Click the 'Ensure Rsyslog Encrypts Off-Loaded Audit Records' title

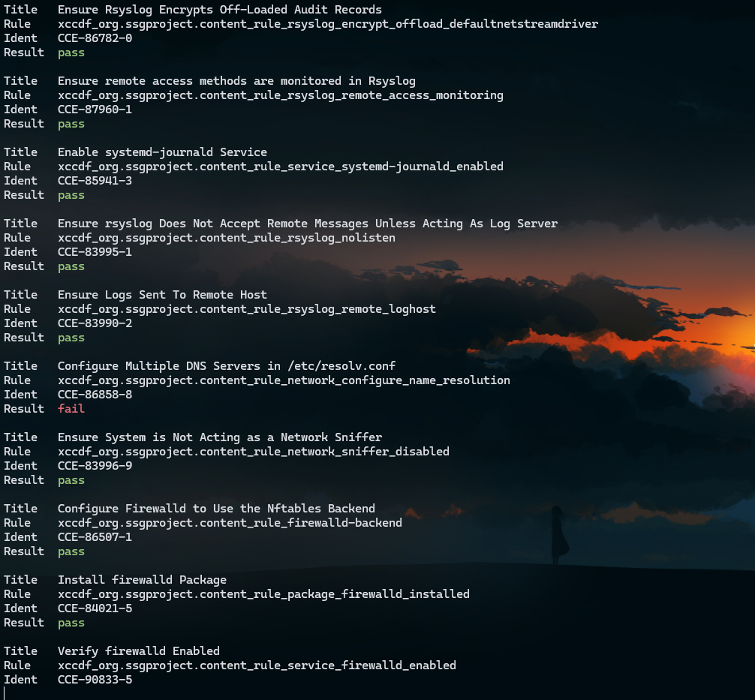point(219,10)
